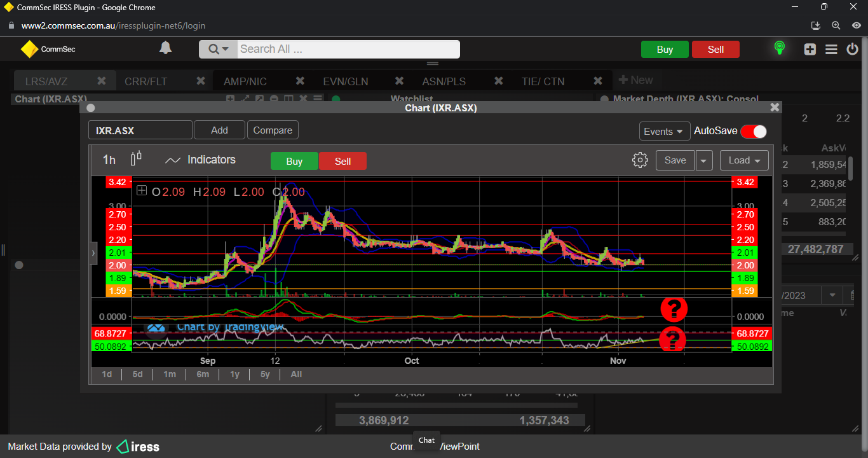The image size is (868, 458).
Task: Open the search type dropdown arrow
Action: click(x=225, y=50)
